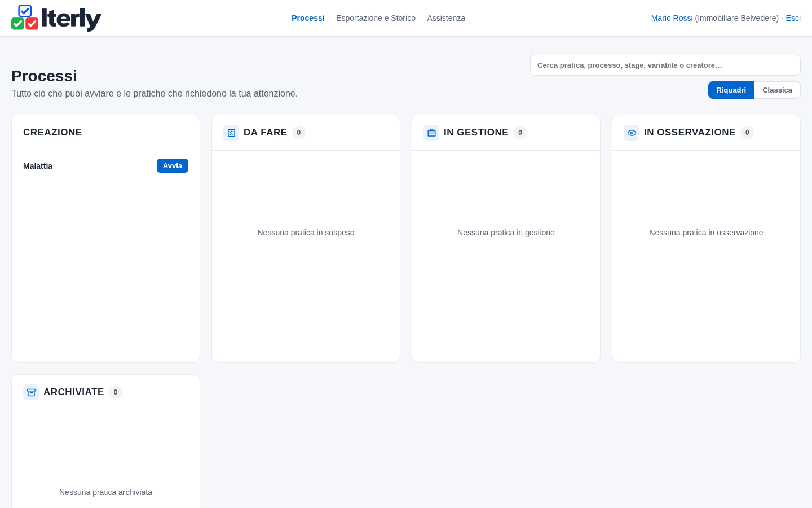Log out via Esci link
Image resolution: width=812 pixels, height=508 pixels.
pos(793,18)
